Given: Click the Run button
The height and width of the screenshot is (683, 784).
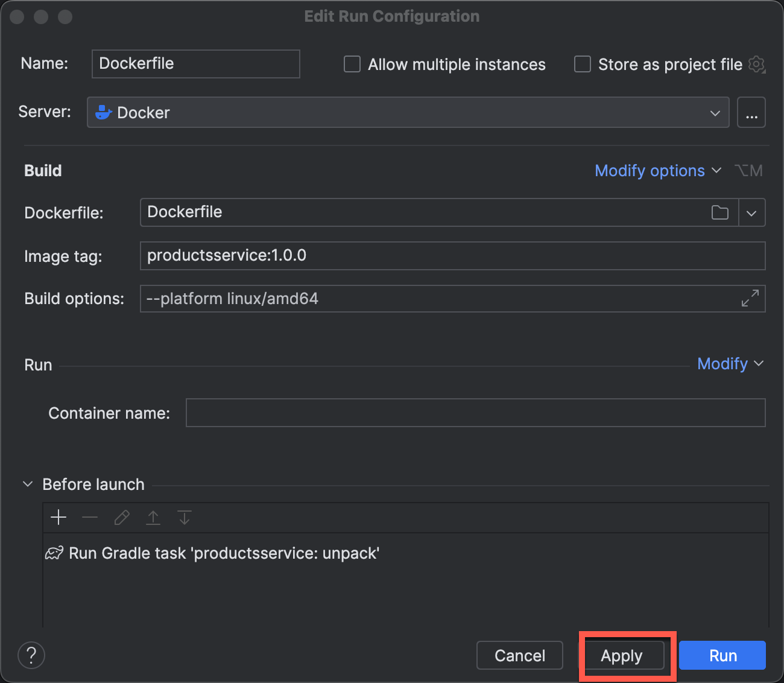Looking at the screenshot, I should point(722,655).
